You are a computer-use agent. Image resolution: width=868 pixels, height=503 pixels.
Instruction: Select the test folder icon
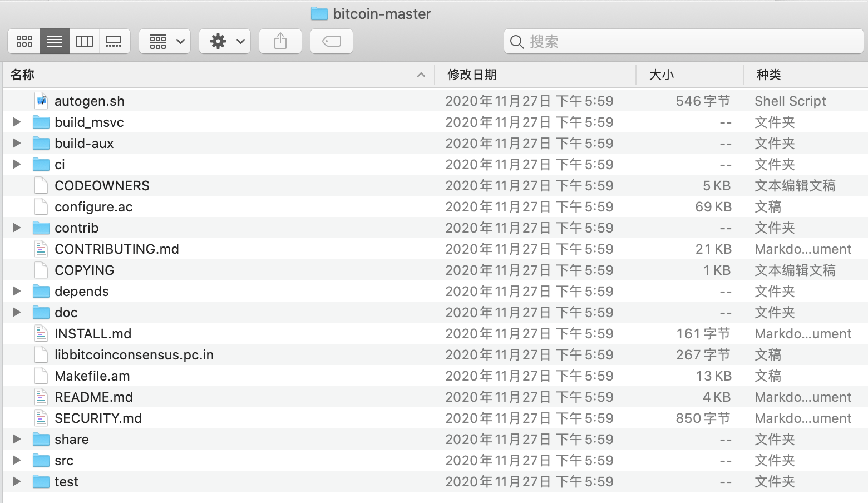[41, 481]
